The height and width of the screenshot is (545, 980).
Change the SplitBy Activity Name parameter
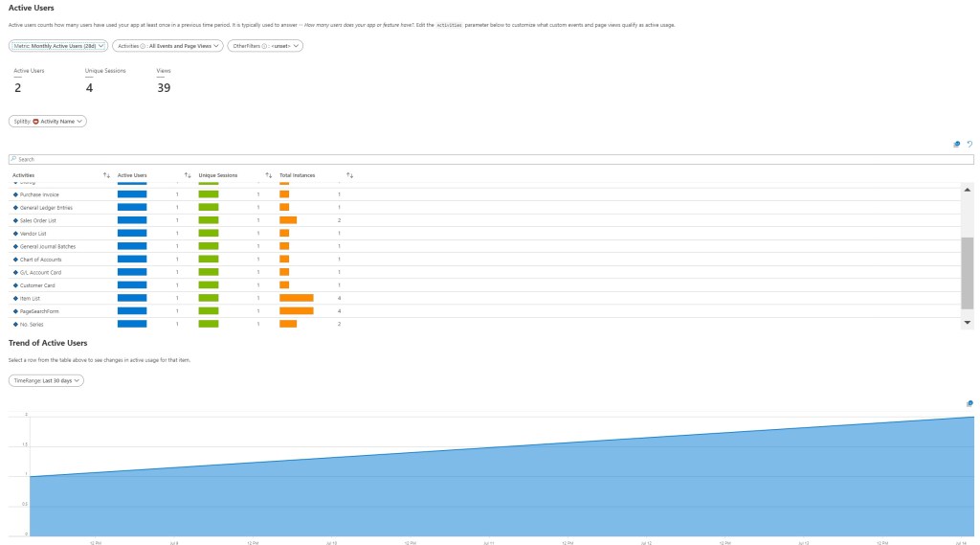48,122
